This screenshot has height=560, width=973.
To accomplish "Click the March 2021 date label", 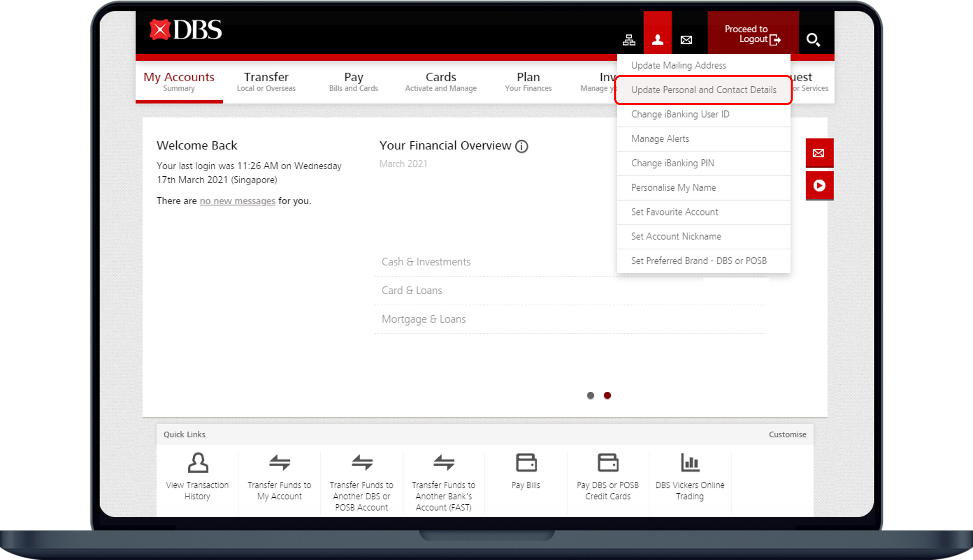I will point(404,164).
